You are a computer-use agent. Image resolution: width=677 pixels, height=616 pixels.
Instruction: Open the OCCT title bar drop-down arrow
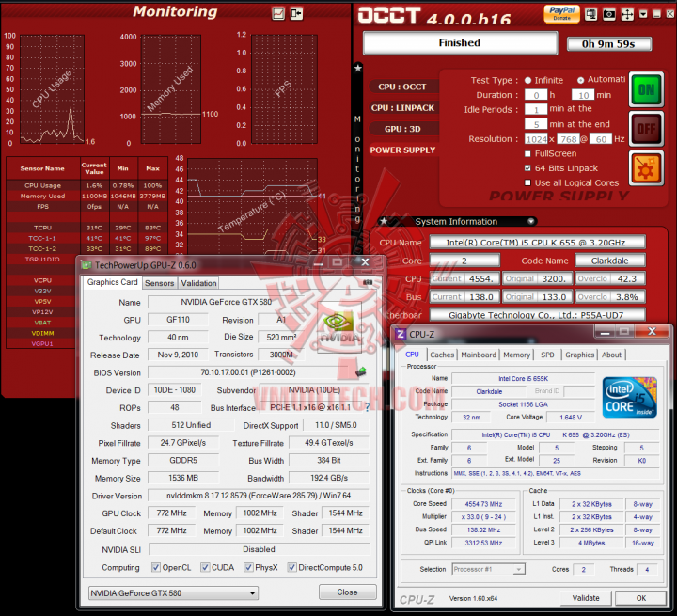[643, 14]
